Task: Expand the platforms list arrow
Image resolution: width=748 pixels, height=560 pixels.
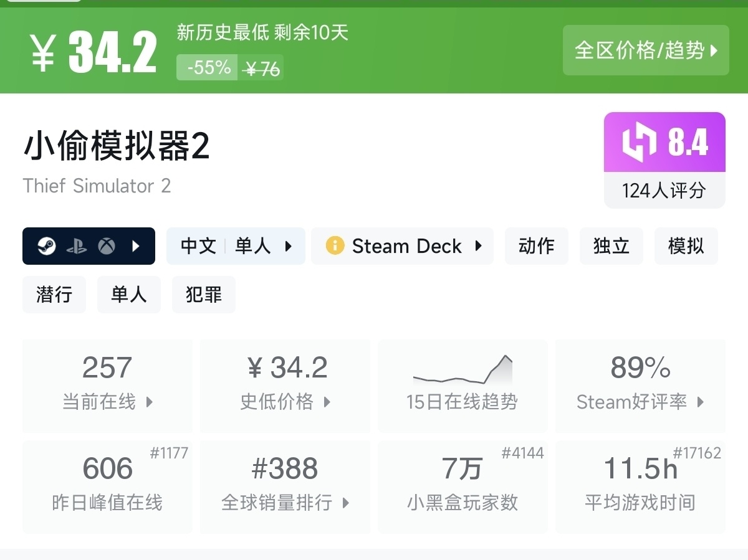Action: [136, 247]
